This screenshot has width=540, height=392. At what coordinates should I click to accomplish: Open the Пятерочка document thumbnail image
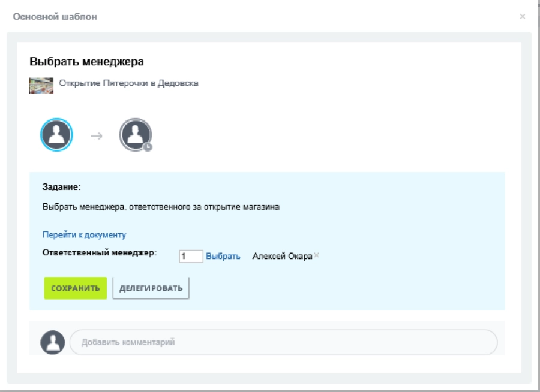coord(41,85)
